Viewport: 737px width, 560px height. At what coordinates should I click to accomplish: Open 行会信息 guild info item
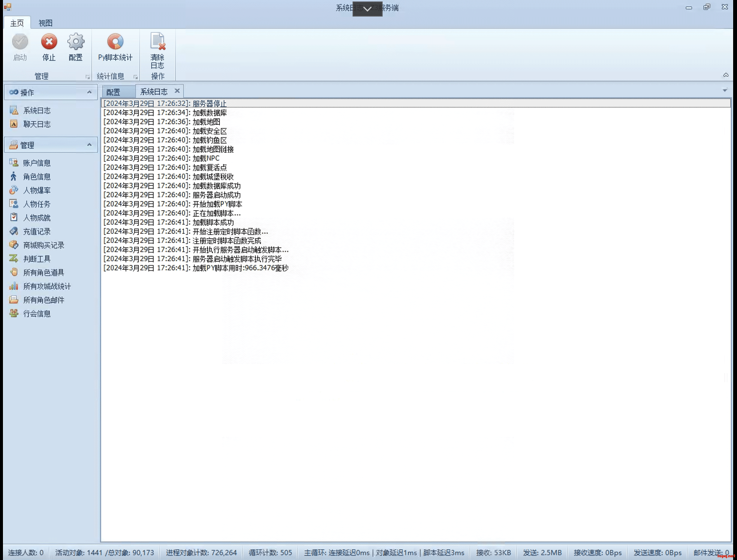37,314
